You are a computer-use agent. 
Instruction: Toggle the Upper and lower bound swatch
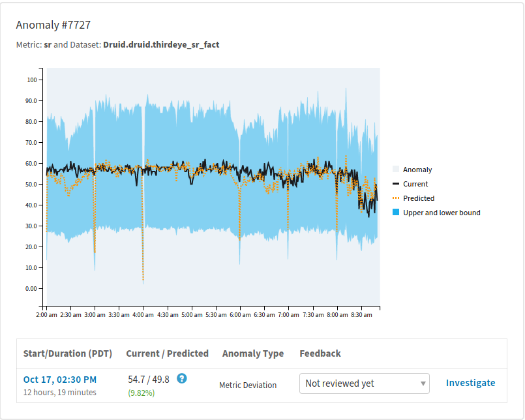tap(396, 212)
